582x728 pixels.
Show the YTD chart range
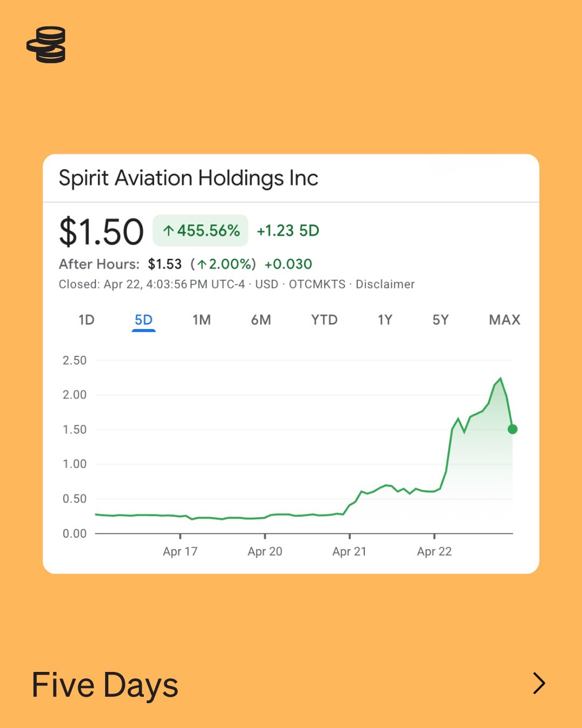[x=324, y=320]
